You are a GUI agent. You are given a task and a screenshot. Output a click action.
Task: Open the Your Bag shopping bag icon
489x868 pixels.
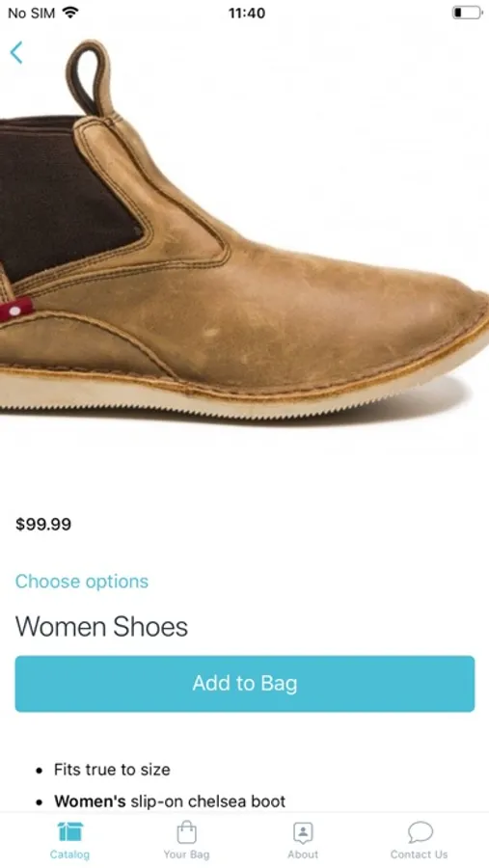tap(186, 831)
